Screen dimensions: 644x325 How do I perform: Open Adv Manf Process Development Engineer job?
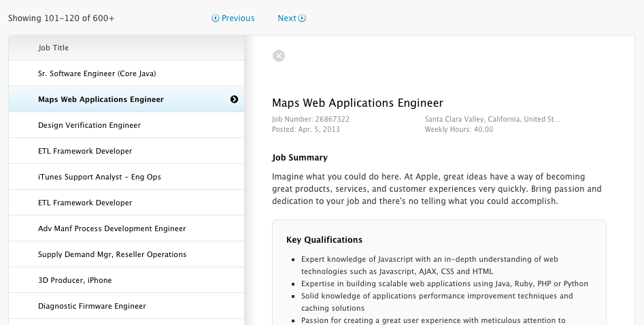point(112,228)
